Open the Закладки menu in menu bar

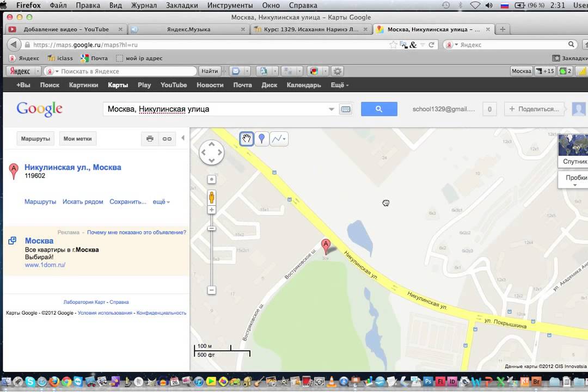point(182,5)
